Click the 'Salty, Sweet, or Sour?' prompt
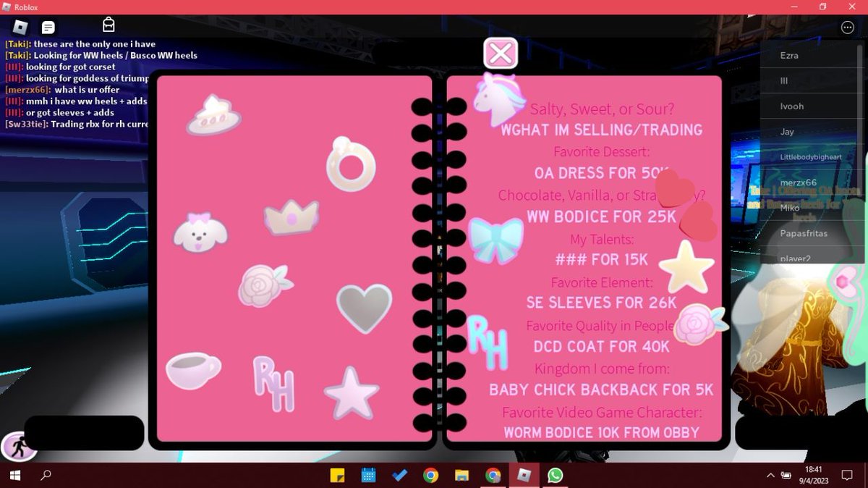The height and width of the screenshot is (488, 868). click(602, 109)
